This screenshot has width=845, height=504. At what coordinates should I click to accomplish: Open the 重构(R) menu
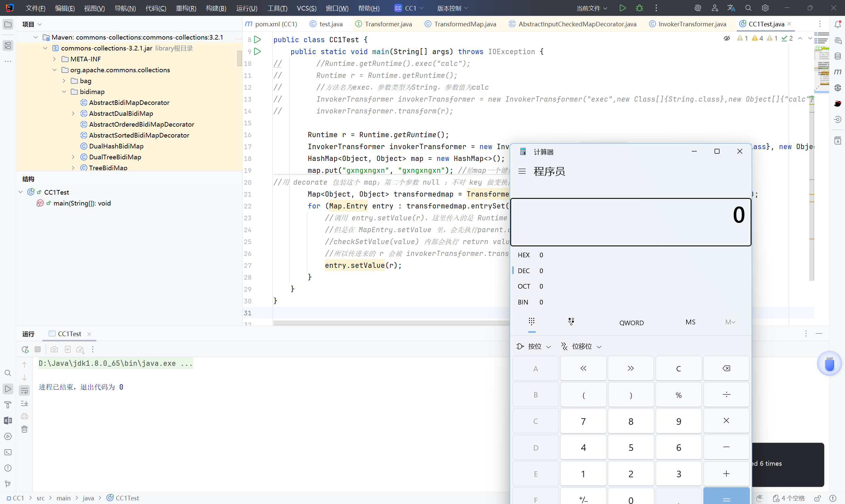[x=186, y=8]
